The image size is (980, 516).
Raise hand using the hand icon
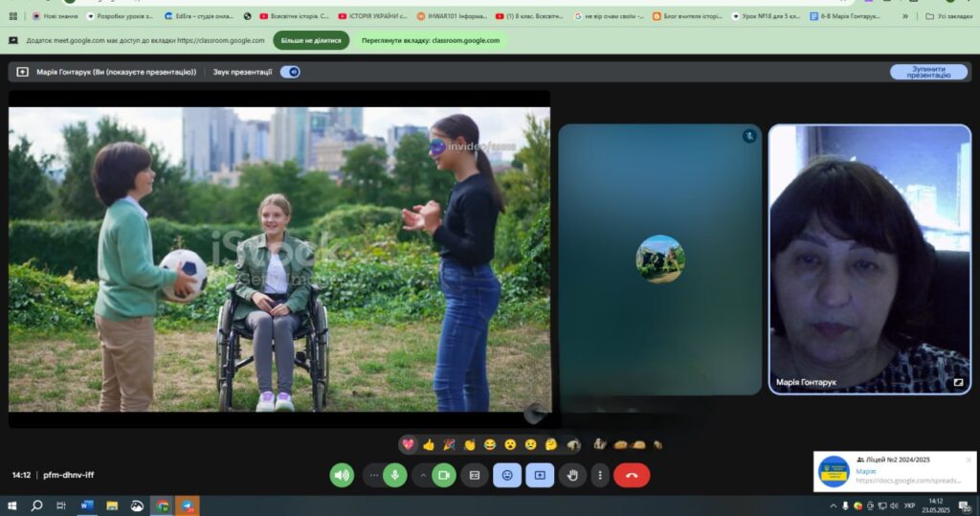click(572, 476)
